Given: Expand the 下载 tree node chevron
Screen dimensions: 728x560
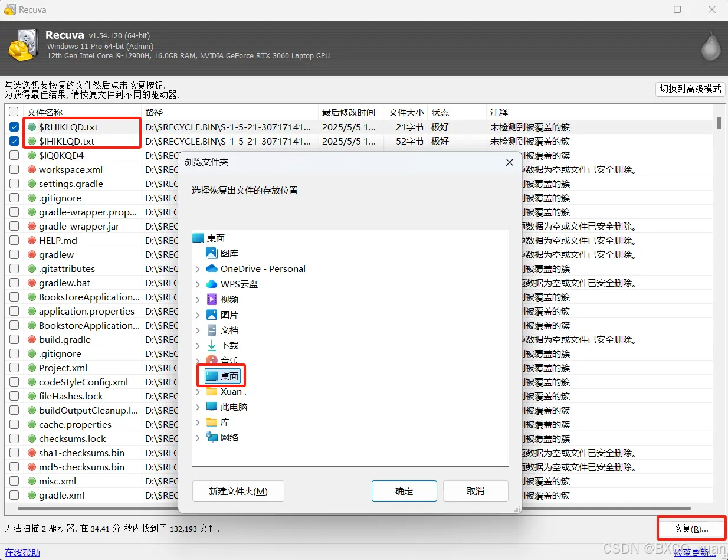Looking at the screenshot, I should point(198,346).
